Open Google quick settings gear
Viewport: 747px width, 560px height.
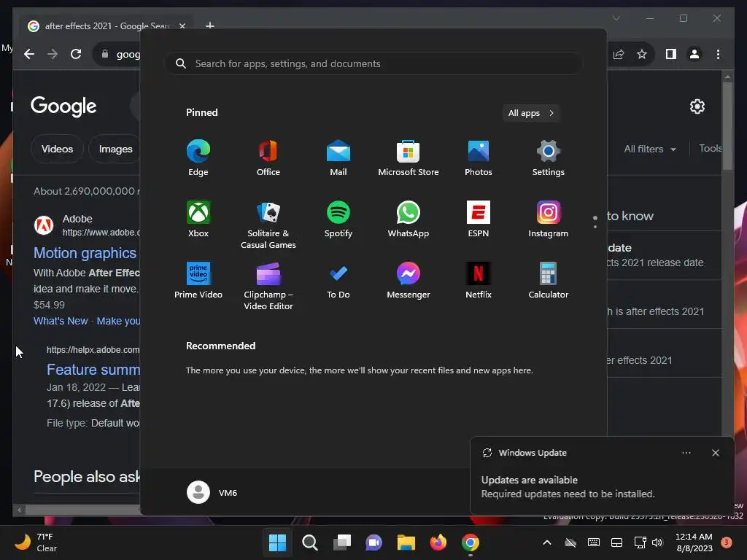(697, 106)
